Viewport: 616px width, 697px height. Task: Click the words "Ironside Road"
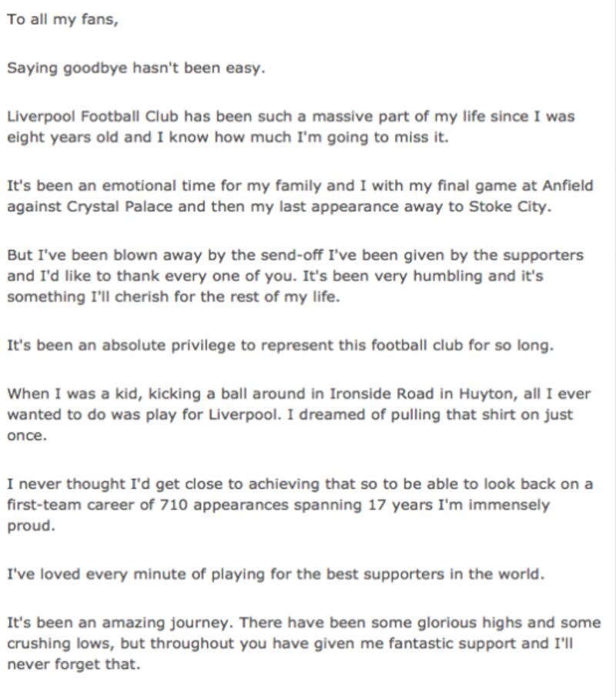pos(381,394)
